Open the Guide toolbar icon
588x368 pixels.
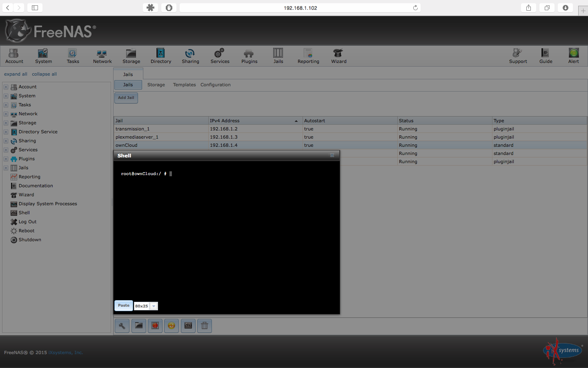[x=546, y=56]
